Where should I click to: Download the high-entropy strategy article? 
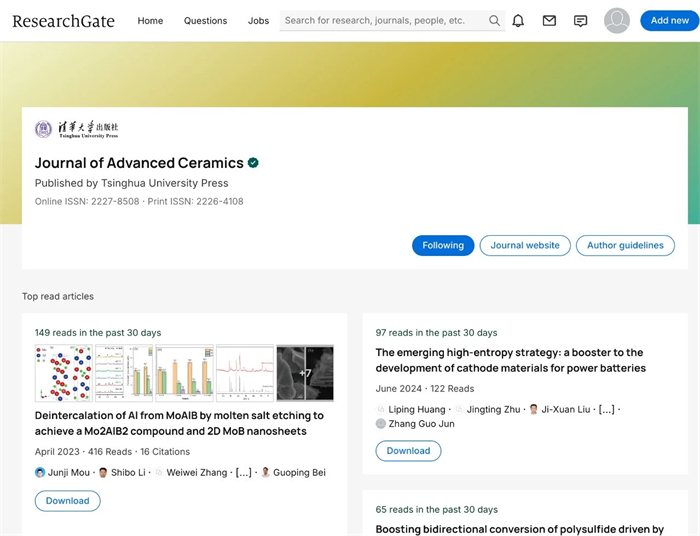click(408, 451)
